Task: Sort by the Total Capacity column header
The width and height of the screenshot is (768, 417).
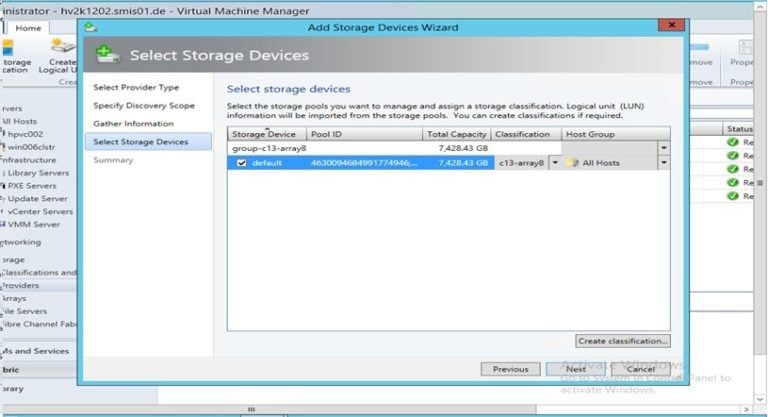Action: tap(456, 133)
